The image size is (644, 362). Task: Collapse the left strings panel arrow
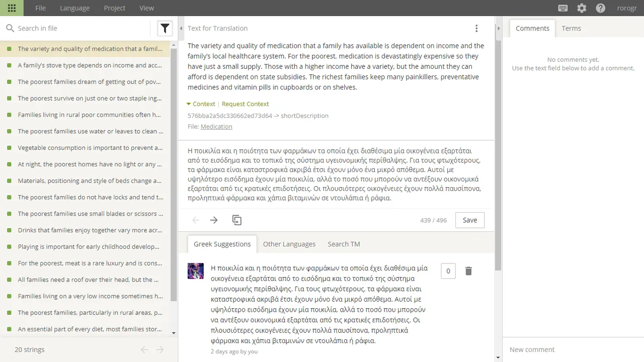(181, 29)
